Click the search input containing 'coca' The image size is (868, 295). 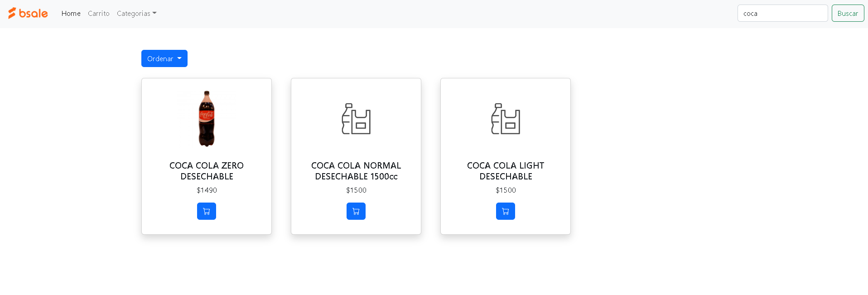tap(782, 13)
